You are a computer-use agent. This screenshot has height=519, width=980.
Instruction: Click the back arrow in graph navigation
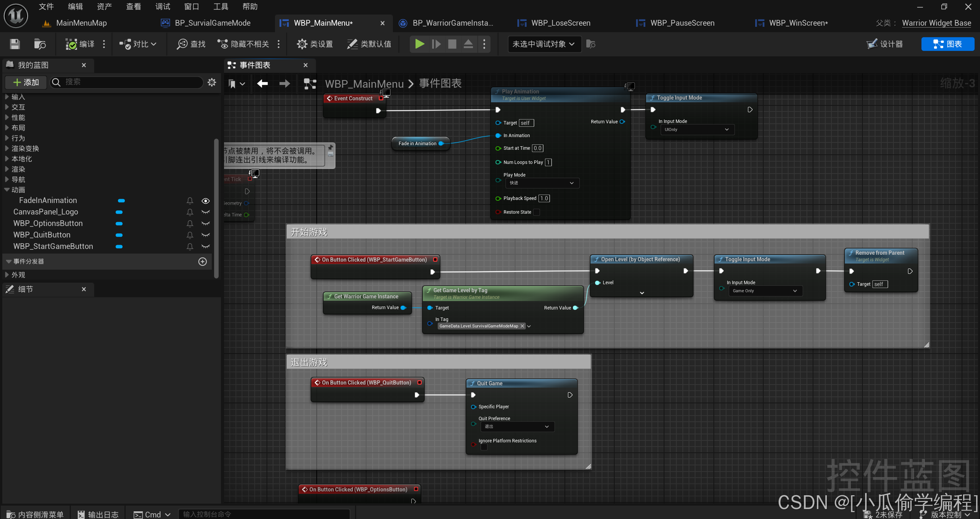[262, 83]
